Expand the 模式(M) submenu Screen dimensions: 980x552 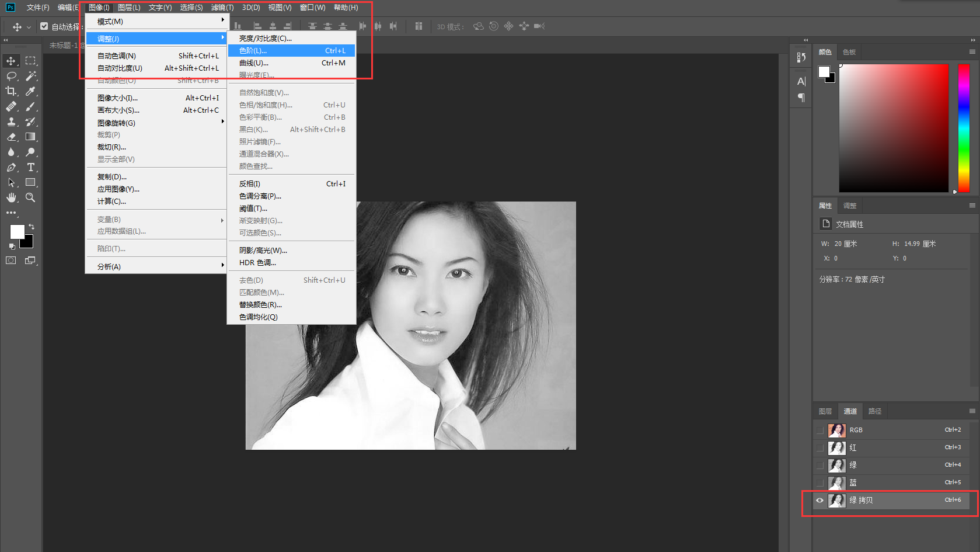tap(156, 22)
